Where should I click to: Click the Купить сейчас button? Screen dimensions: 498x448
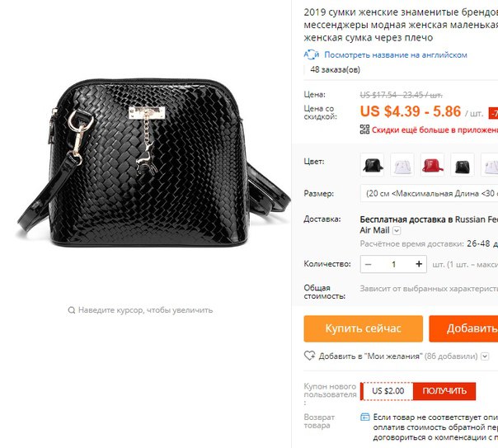point(363,328)
